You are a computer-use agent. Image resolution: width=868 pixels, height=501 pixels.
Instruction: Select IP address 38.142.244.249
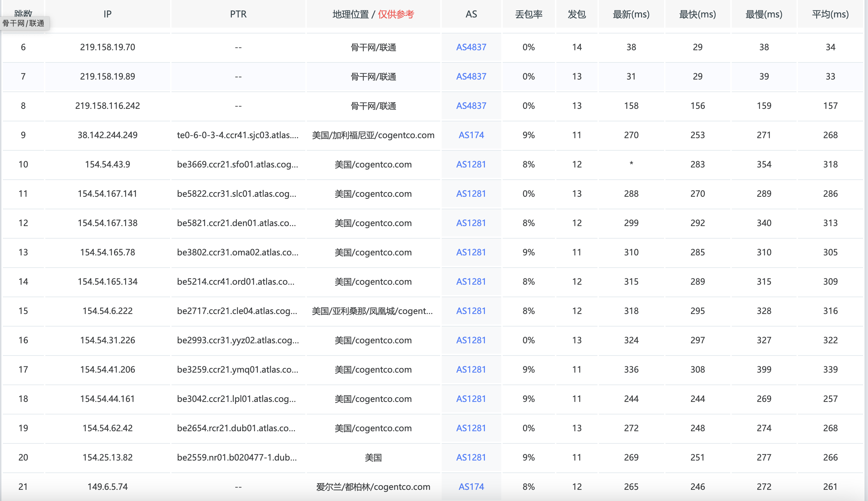[x=107, y=135]
